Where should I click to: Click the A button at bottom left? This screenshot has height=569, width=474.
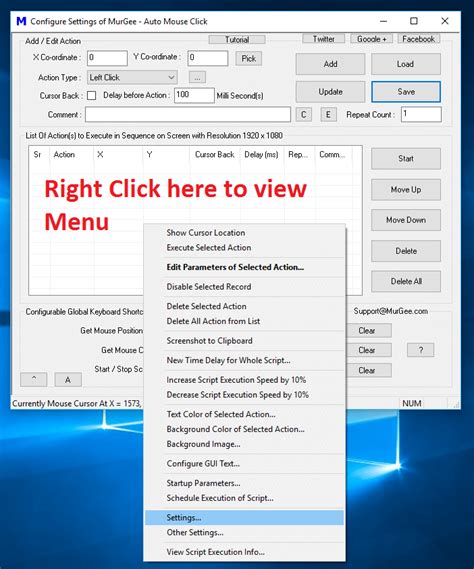(x=68, y=380)
